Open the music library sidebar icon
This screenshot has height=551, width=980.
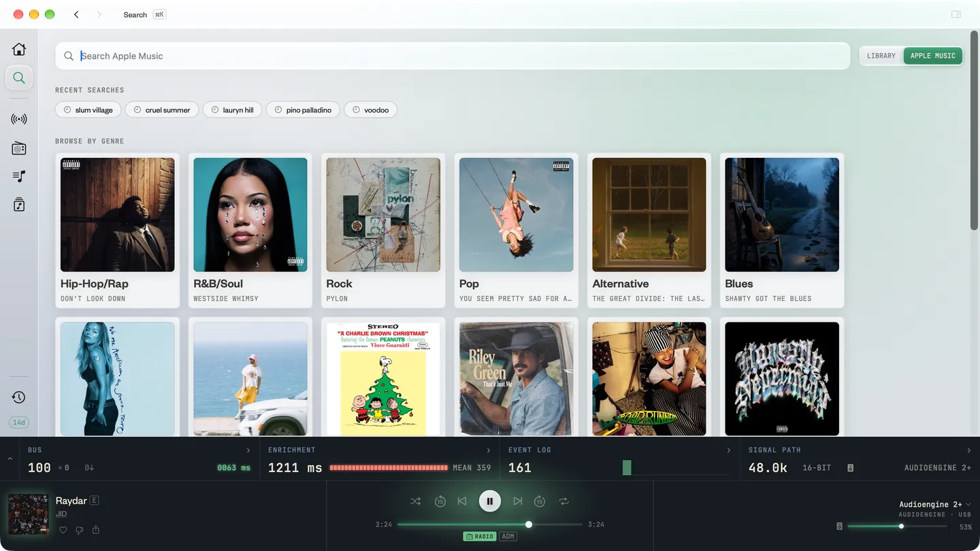(x=19, y=205)
